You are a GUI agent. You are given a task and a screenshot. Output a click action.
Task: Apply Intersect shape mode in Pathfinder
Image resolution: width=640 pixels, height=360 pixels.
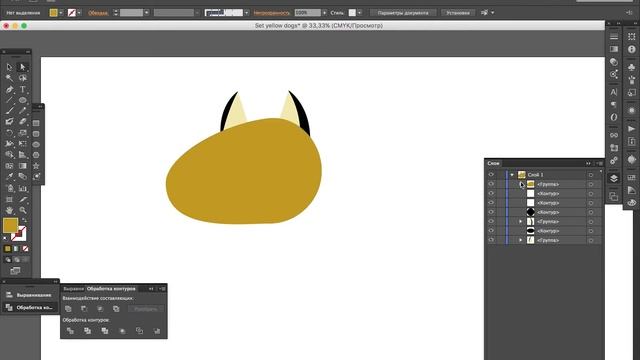100,309
